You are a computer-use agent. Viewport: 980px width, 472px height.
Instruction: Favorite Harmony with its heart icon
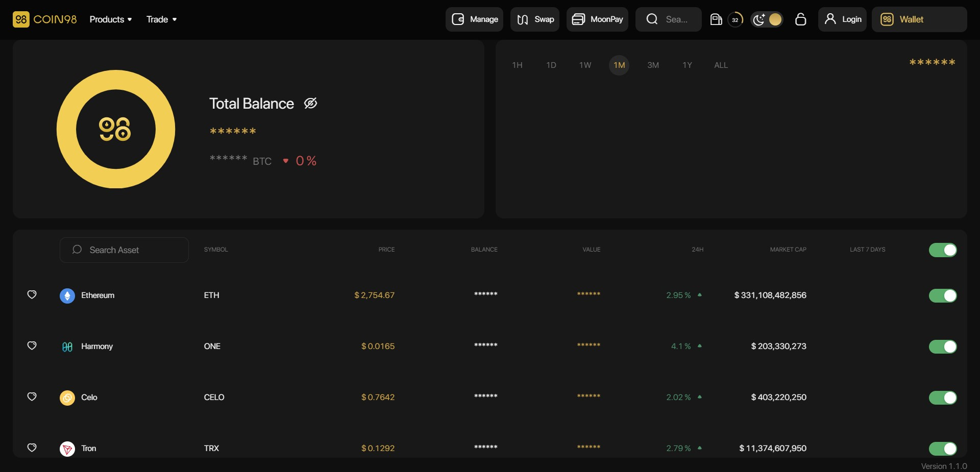click(x=32, y=346)
